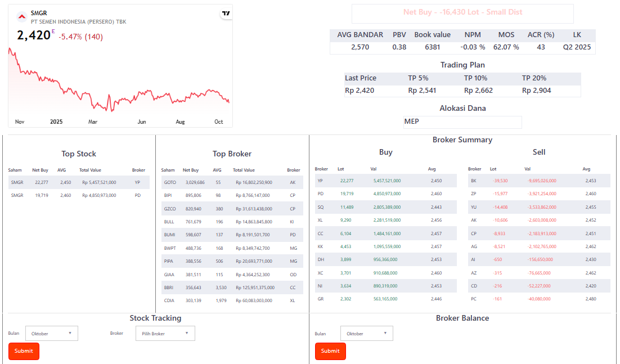Click Sell broker AZ lot -315
This screenshot has height=364, width=620.
coord(539,273)
